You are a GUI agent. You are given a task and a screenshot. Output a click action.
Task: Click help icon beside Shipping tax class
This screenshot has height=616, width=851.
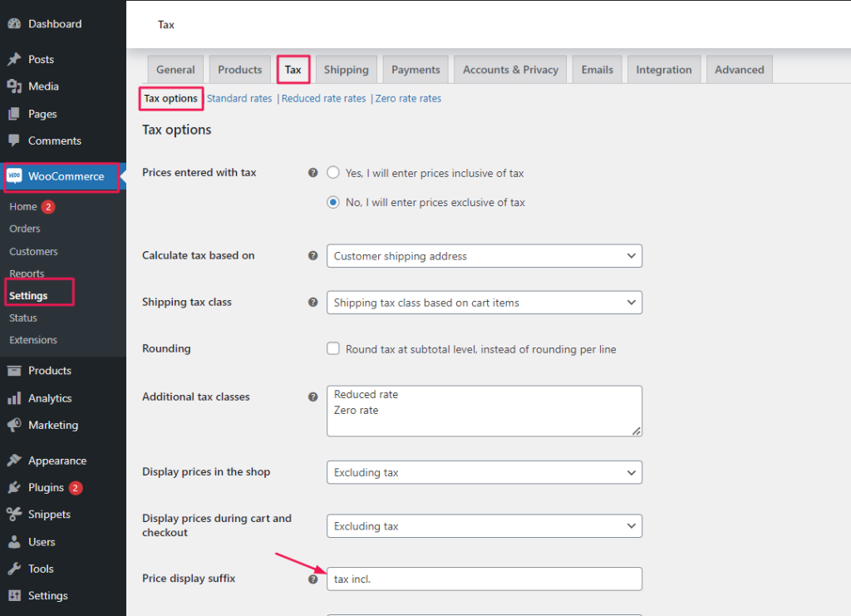(313, 303)
